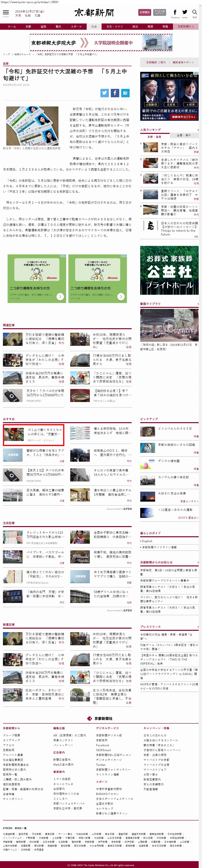
Task: Expand 京都新聞からのお知らせ via the chevron
Action: click(198, 562)
